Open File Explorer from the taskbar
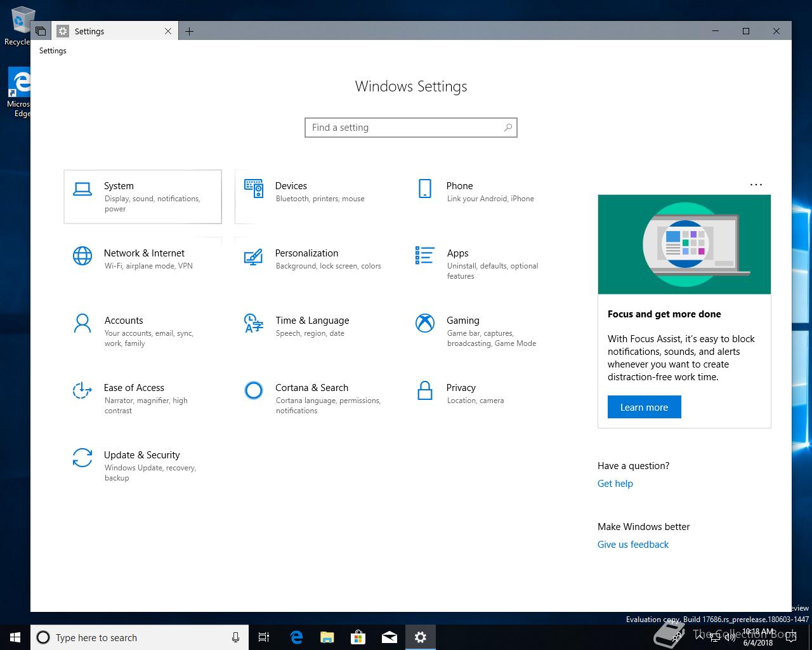The height and width of the screenshot is (650, 812). pos(327,637)
